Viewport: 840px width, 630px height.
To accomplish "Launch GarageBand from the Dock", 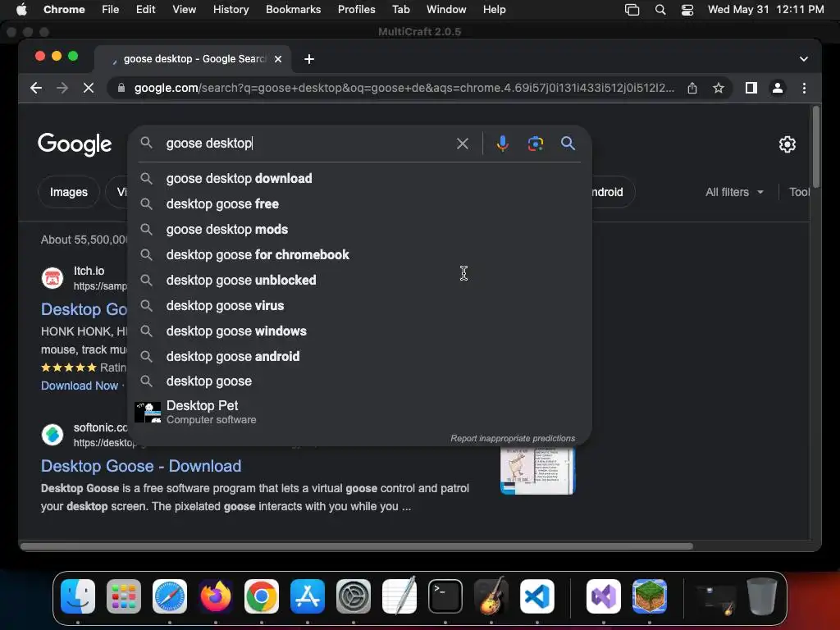I will click(491, 596).
